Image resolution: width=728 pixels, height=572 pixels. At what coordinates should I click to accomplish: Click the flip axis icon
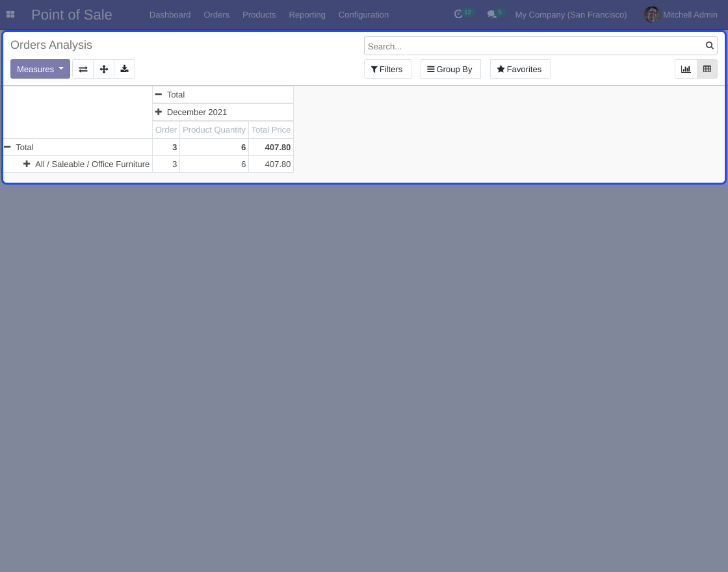[83, 69]
